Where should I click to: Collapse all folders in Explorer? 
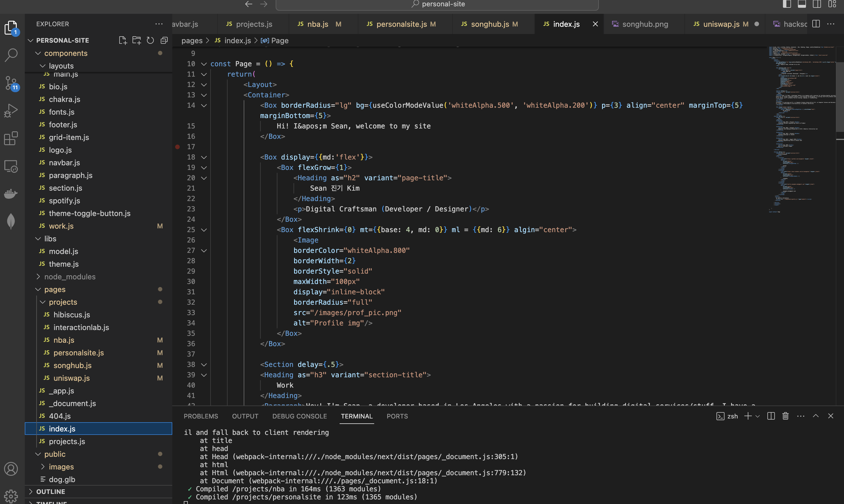[164, 40]
